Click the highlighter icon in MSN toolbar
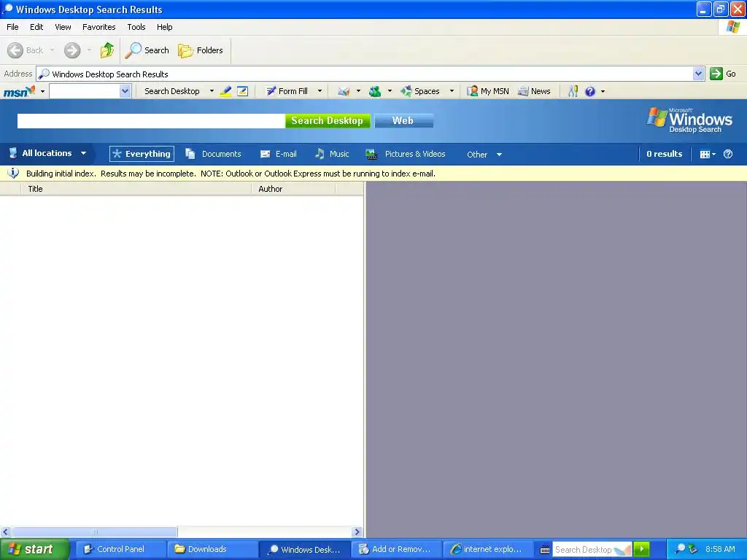Image resolution: width=747 pixels, height=560 pixels. point(225,91)
